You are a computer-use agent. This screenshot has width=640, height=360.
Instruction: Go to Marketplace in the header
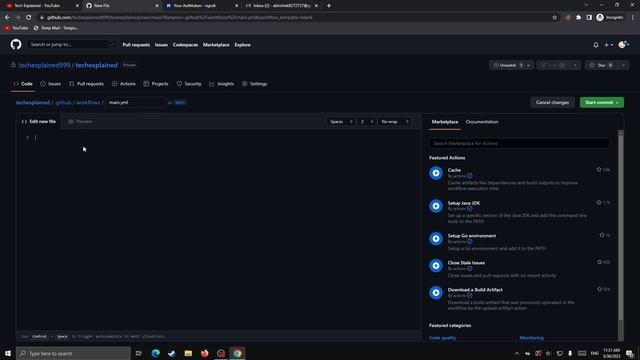coord(216,45)
